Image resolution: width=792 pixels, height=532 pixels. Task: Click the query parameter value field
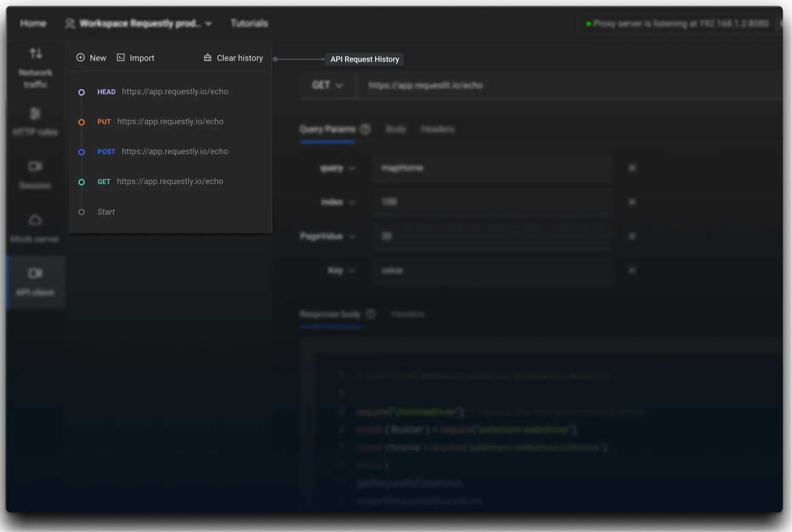pos(492,169)
